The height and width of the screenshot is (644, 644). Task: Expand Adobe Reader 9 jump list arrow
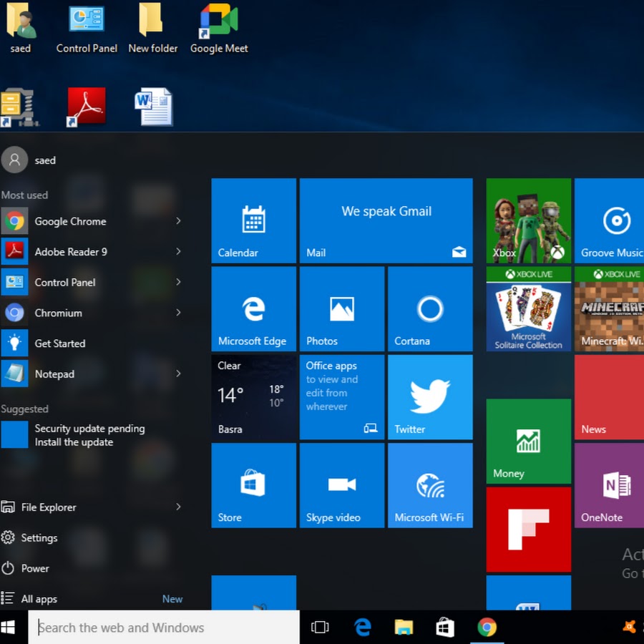click(x=178, y=252)
